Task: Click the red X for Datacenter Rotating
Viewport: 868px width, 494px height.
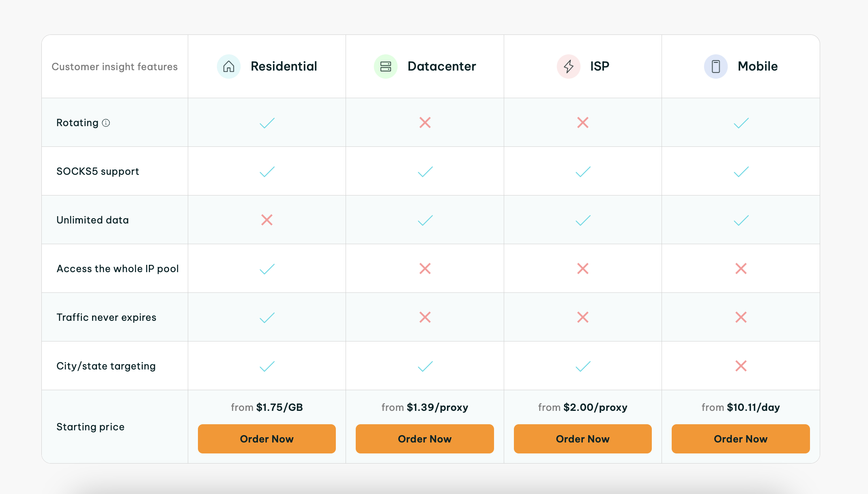Action: pyautogui.click(x=425, y=122)
